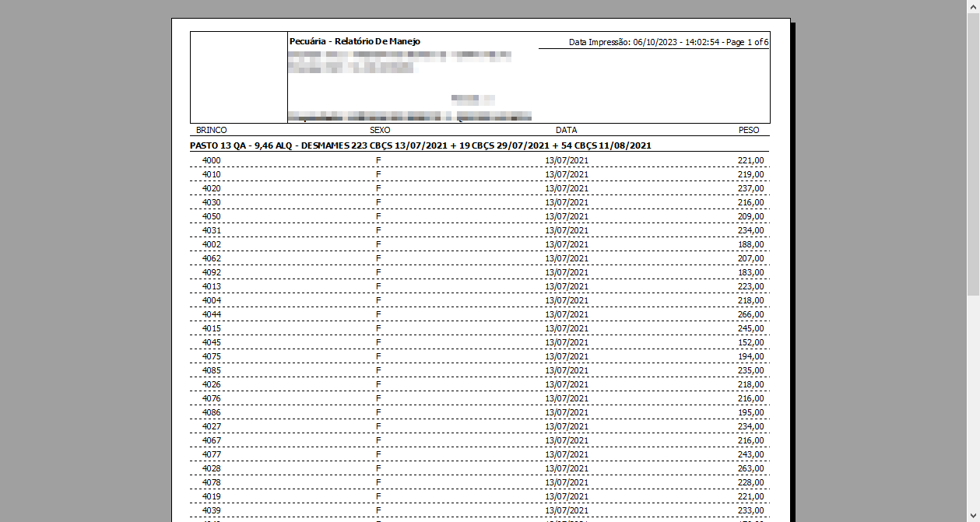This screenshot has height=522, width=980.
Task: Select brinco 4085
Action: (x=212, y=370)
